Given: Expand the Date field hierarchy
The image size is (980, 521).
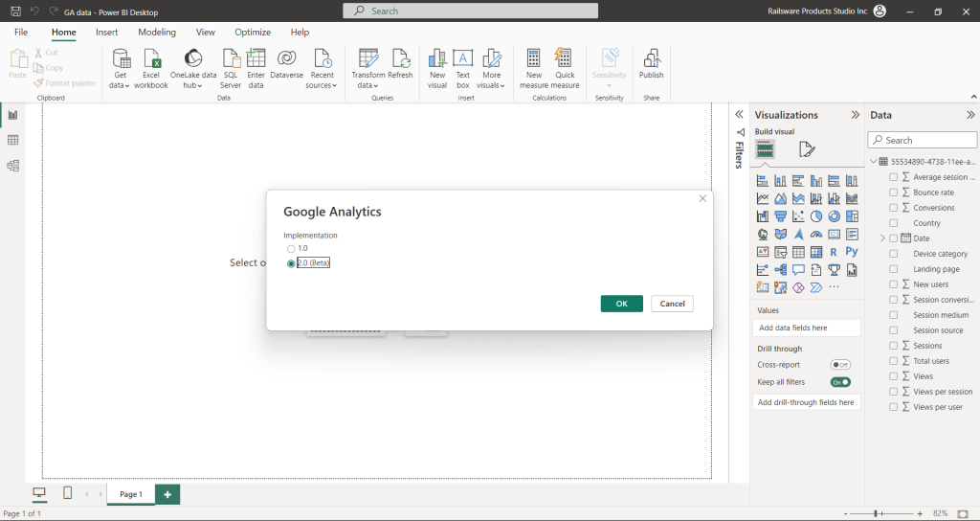Looking at the screenshot, I should click(x=882, y=238).
